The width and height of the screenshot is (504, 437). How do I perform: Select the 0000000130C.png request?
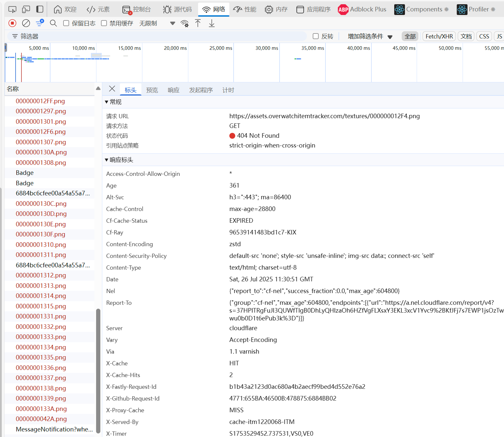coord(41,204)
